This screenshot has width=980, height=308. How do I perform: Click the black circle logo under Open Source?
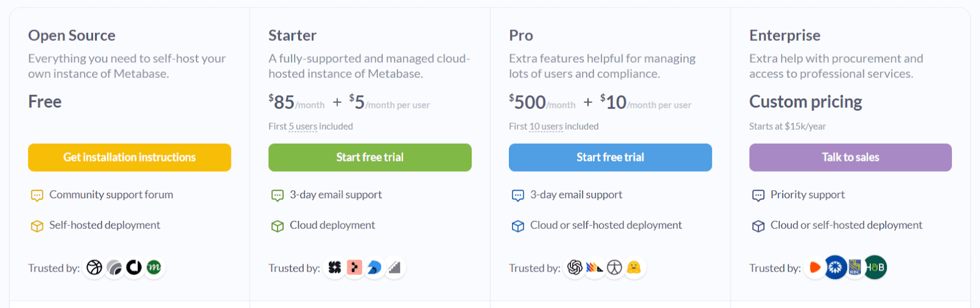click(x=134, y=268)
